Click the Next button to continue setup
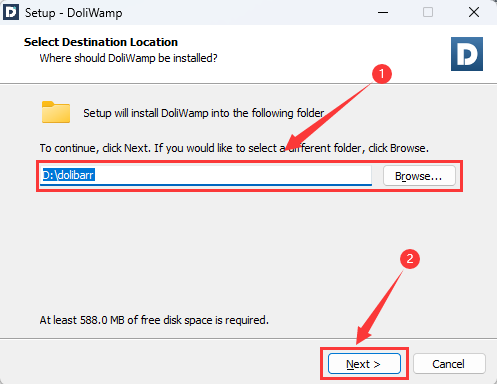The image size is (497, 384). 364,364
